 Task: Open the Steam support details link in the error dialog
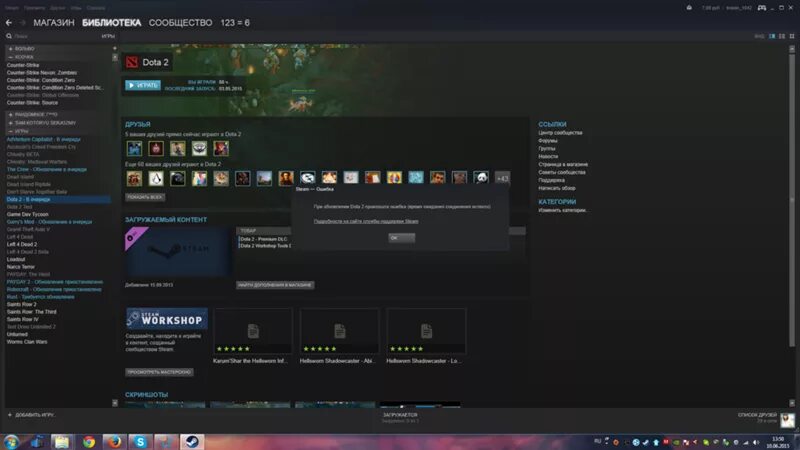366,221
